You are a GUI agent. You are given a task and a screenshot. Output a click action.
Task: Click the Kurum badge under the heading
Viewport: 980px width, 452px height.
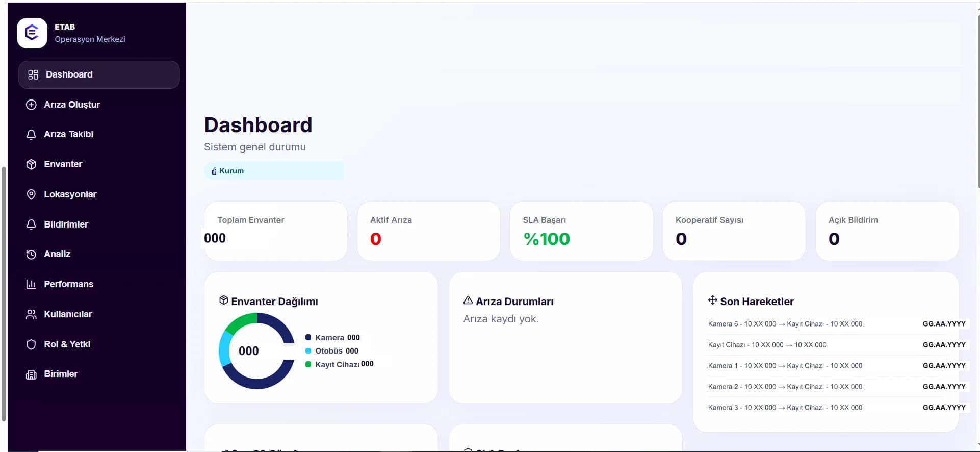tap(274, 171)
